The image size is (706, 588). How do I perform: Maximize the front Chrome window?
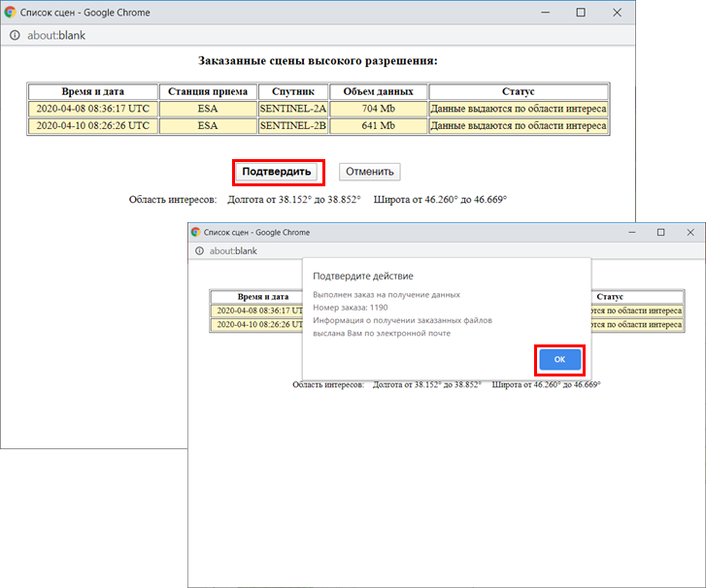pos(660,233)
